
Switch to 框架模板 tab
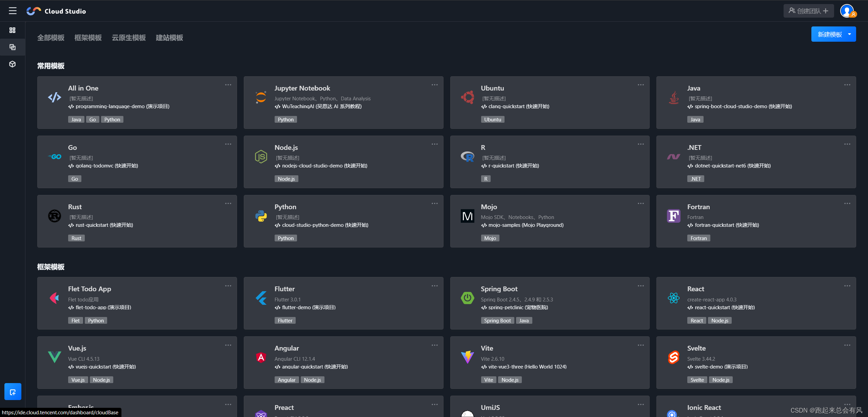(x=88, y=38)
